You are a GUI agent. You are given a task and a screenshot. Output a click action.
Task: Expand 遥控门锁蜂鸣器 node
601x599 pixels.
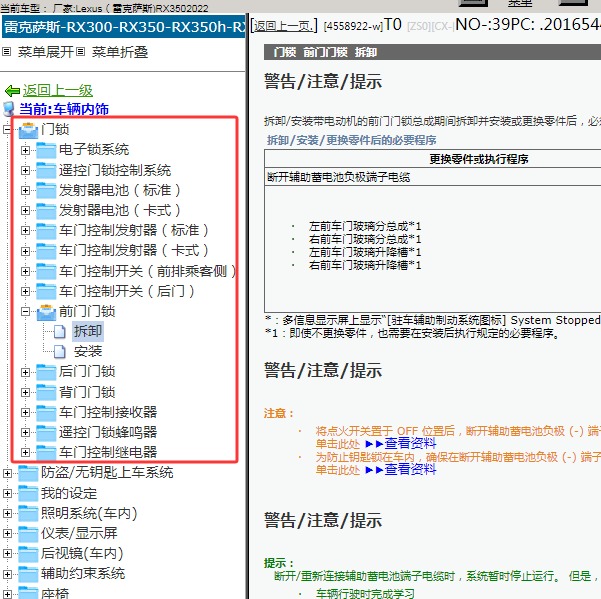pos(25,432)
